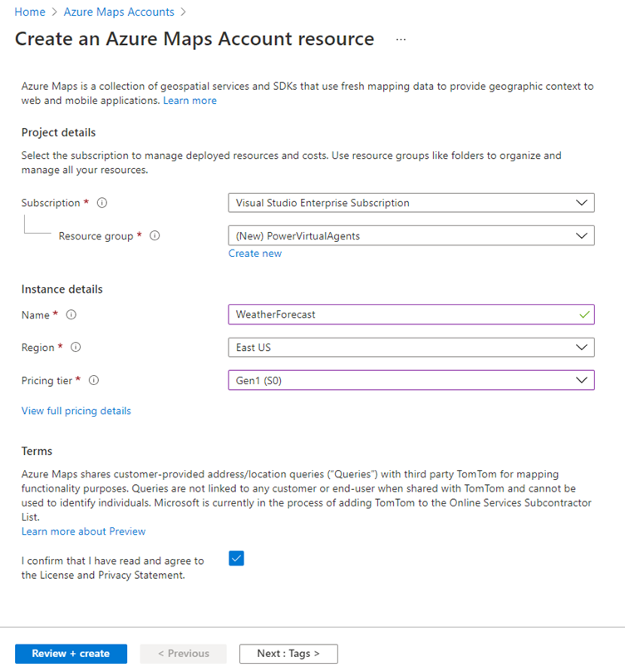Click the disabled Previous button
The width and height of the screenshot is (625, 672).
click(184, 654)
